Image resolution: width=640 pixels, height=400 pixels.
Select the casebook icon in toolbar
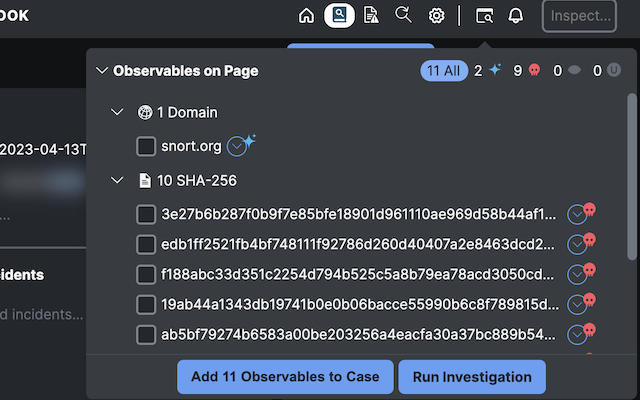click(339, 16)
